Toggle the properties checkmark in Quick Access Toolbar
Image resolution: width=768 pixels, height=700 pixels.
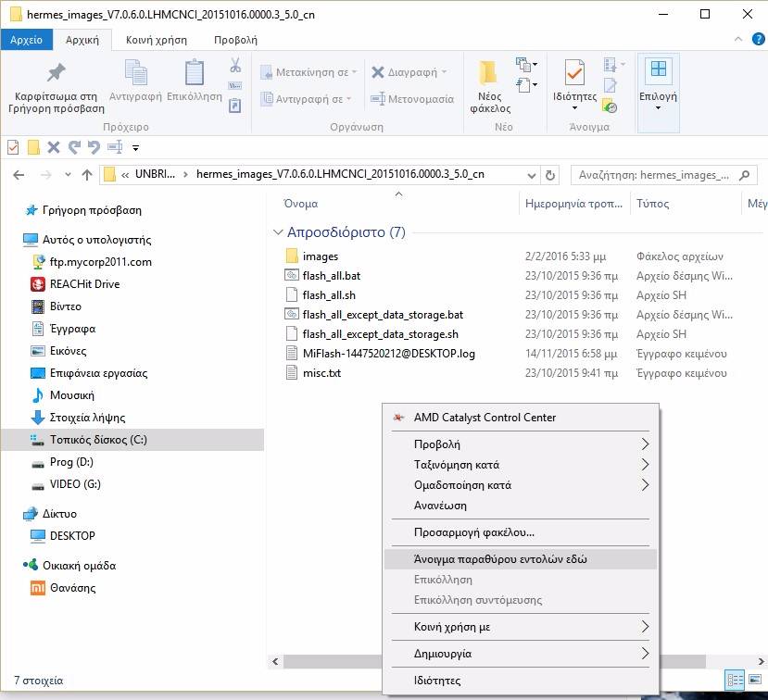13,147
